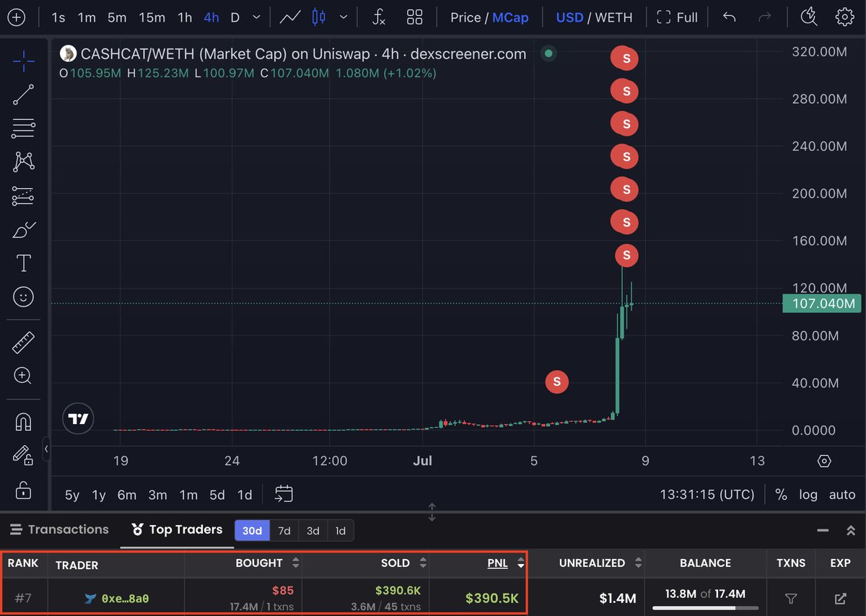The height and width of the screenshot is (616, 866).
Task: Set interval to 1s
Action: coord(58,17)
